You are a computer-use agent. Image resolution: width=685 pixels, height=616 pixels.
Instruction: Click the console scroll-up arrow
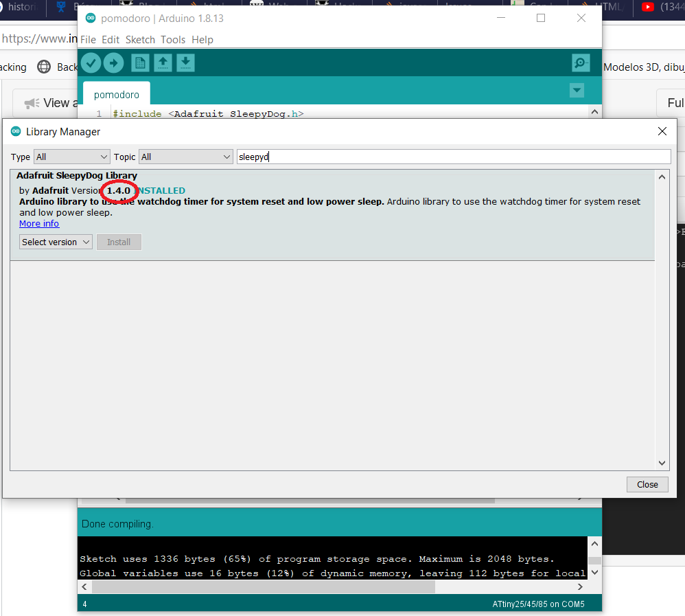click(594, 543)
